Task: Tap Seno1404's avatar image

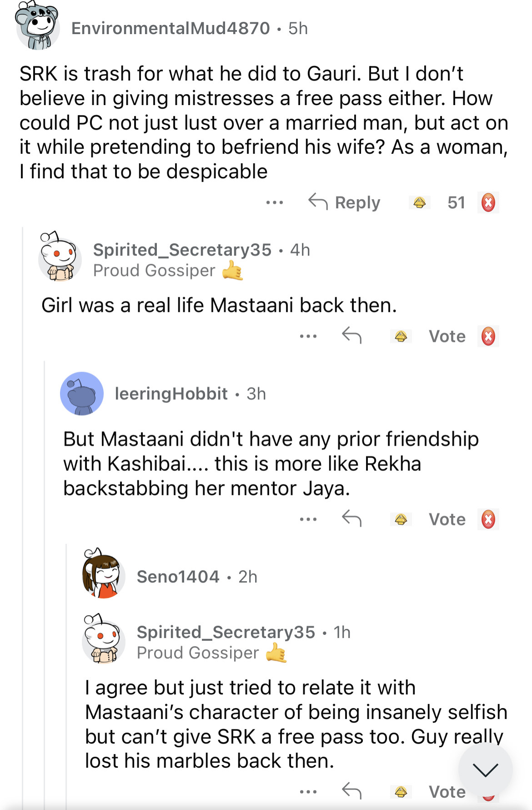Action: [104, 575]
